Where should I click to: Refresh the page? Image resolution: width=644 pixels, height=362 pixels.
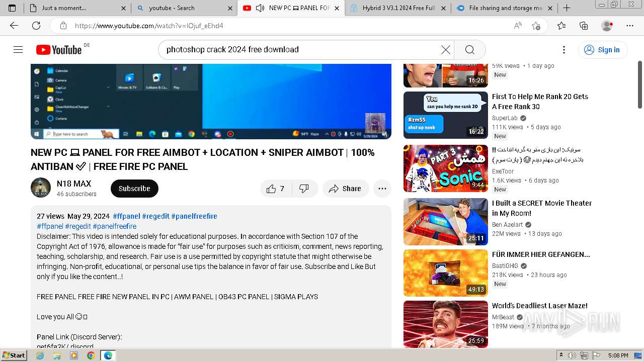click(x=36, y=26)
